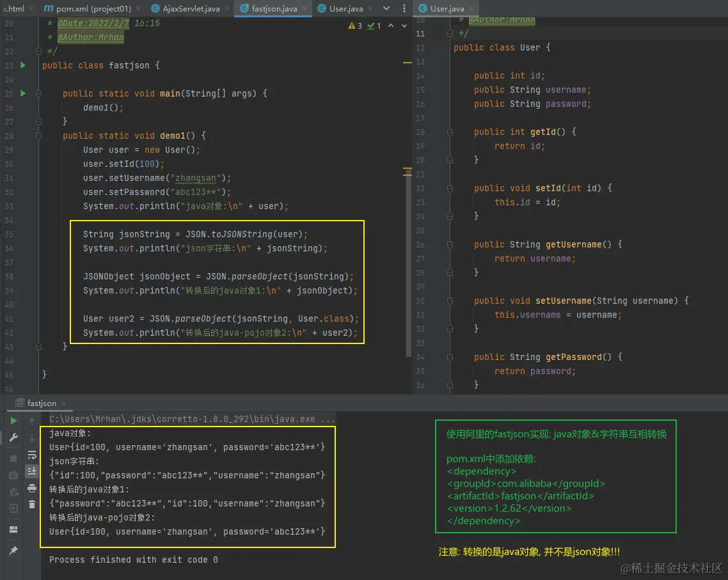Screen dimensions: 728x580
Task: Toggle the Pin Tab icon in Run panel
Action: click(13, 551)
